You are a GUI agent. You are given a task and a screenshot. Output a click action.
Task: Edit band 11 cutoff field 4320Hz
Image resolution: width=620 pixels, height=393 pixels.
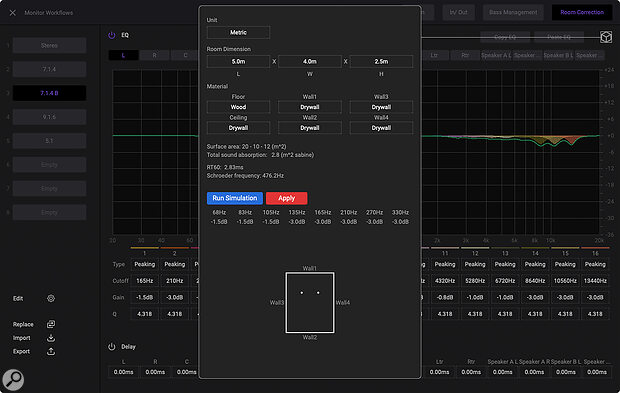coord(445,281)
